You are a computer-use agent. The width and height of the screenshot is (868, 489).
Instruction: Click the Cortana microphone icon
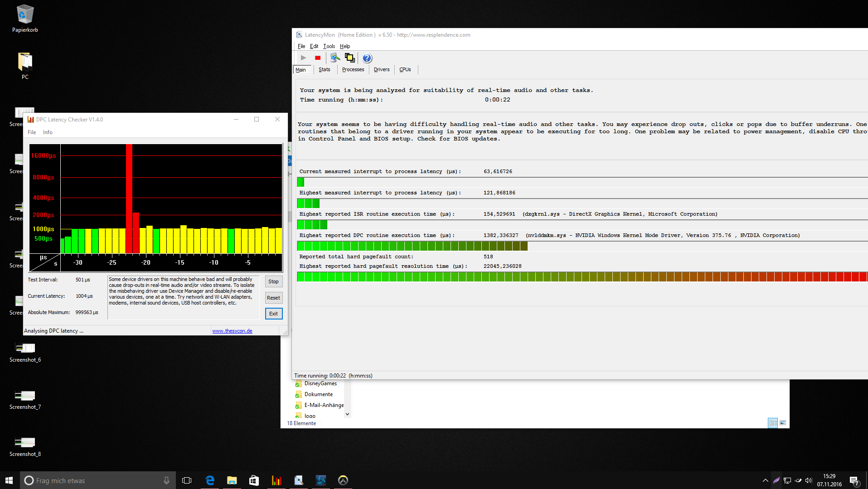point(166,480)
